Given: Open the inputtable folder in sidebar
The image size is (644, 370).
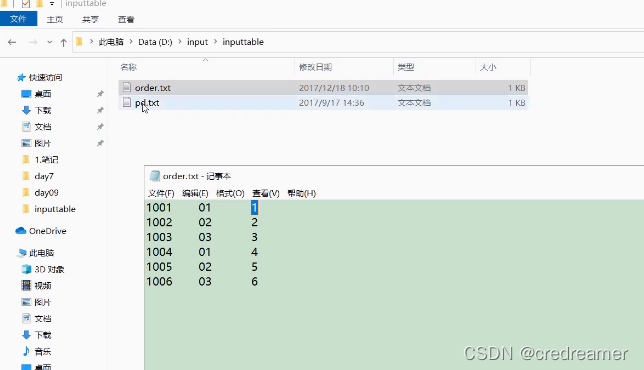Looking at the screenshot, I should pos(55,209).
